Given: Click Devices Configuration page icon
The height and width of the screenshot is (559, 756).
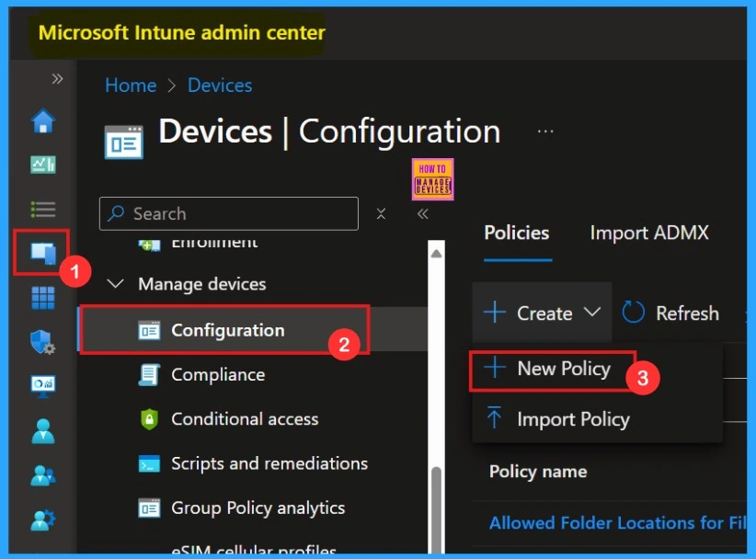Looking at the screenshot, I should coord(124,143).
